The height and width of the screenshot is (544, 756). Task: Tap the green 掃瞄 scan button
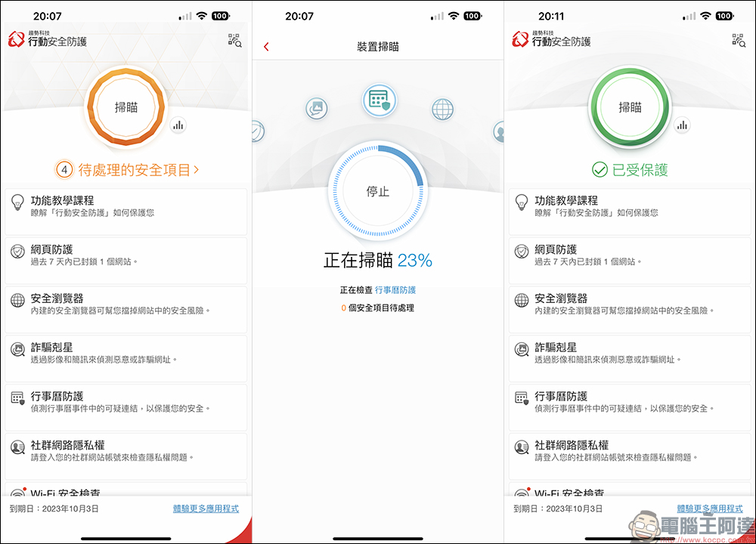(x=630, y=107)
